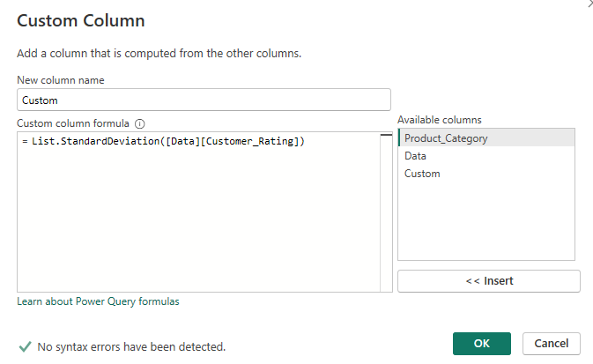Click the formula editor's vertical scrollbar

click(386, 212)
